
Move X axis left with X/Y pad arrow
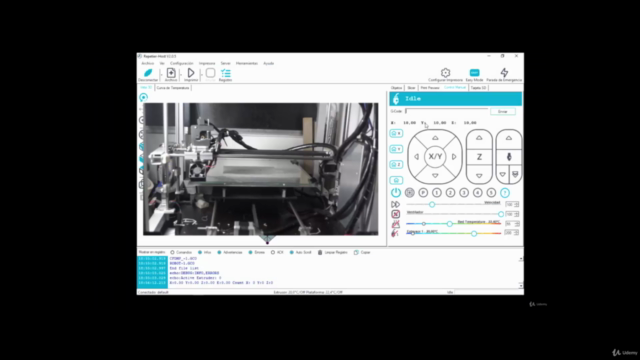click(x=416, y=157)
